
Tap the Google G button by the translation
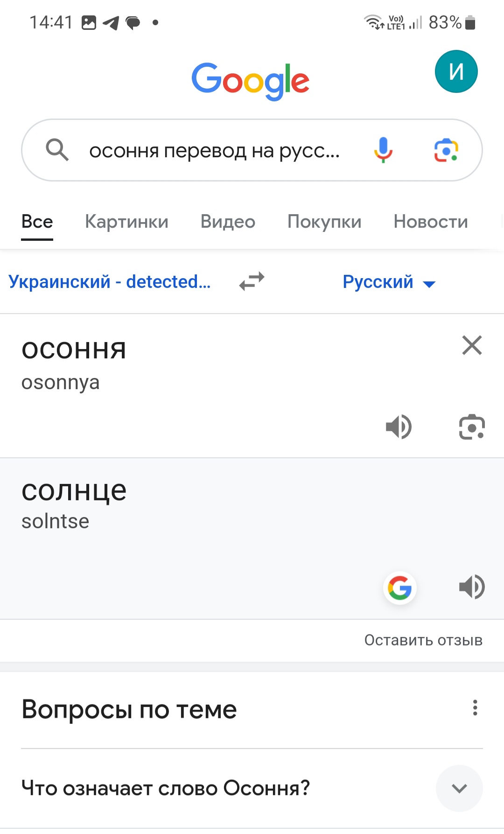click(400, 588)
